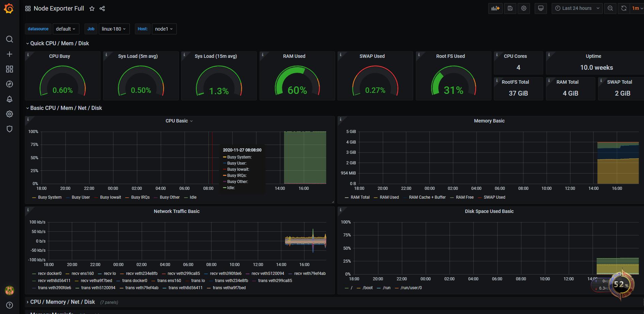The image size is (644, 314).
Task: Open the Alerting bell icon
Action: (x=10, y=99)
